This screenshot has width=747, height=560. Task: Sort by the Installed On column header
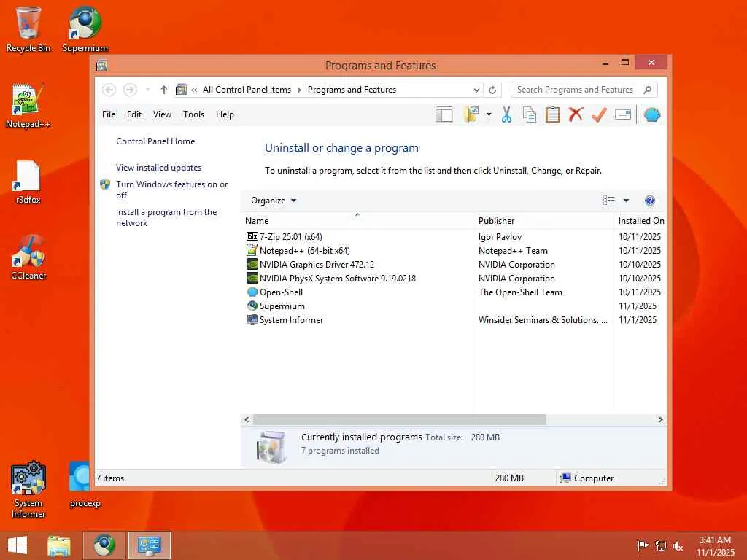(640, 220)
